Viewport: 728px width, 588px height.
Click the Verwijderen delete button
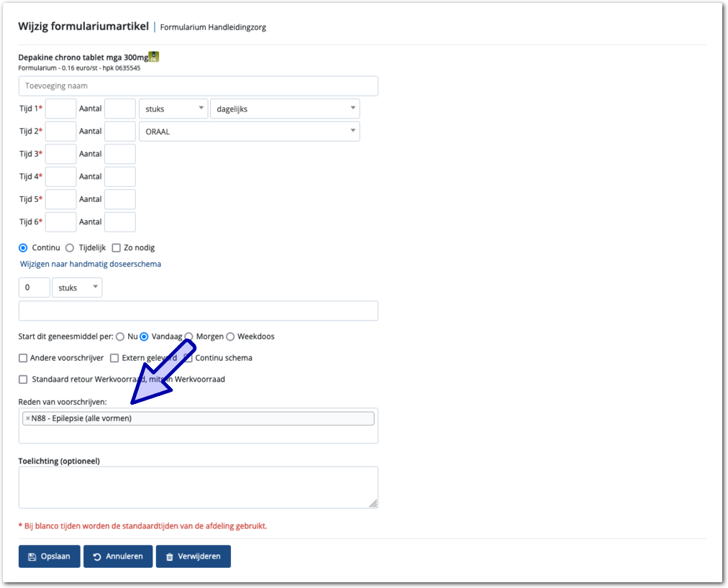tap(193, 556)
